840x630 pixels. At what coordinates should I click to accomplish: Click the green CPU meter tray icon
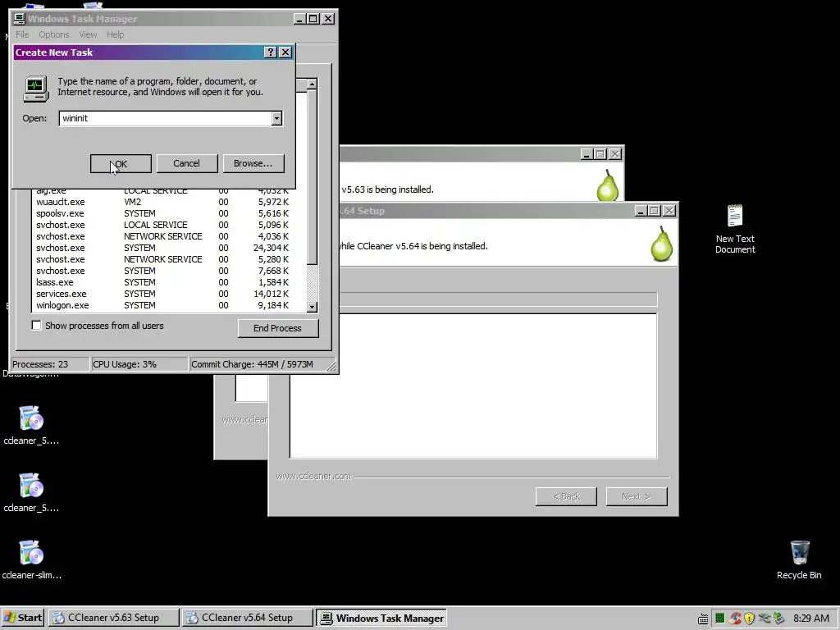tap(719, 619)
